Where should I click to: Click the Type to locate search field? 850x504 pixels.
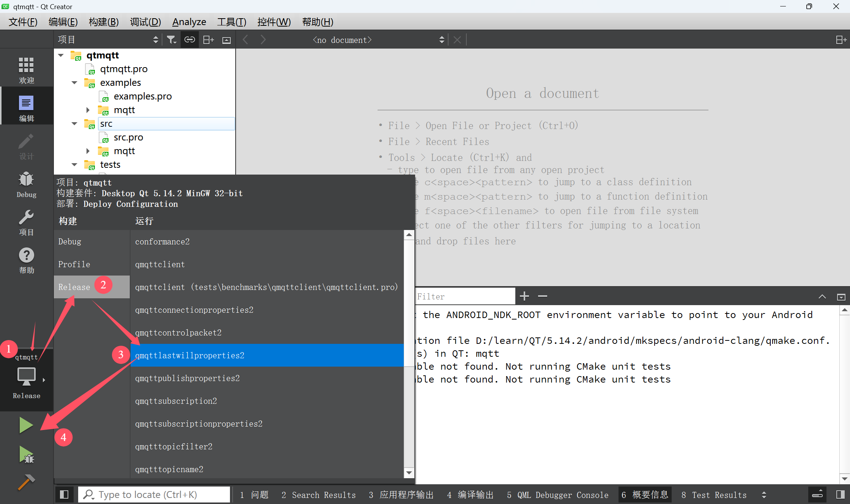click(x=154, y=495)
